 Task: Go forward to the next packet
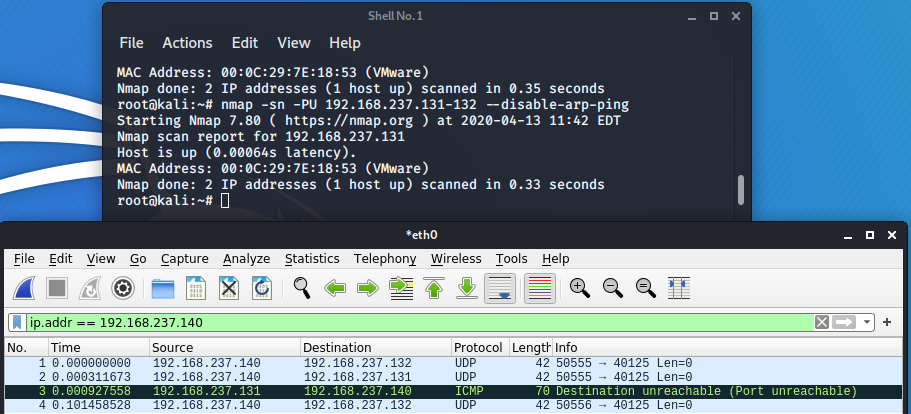[368, 288]
